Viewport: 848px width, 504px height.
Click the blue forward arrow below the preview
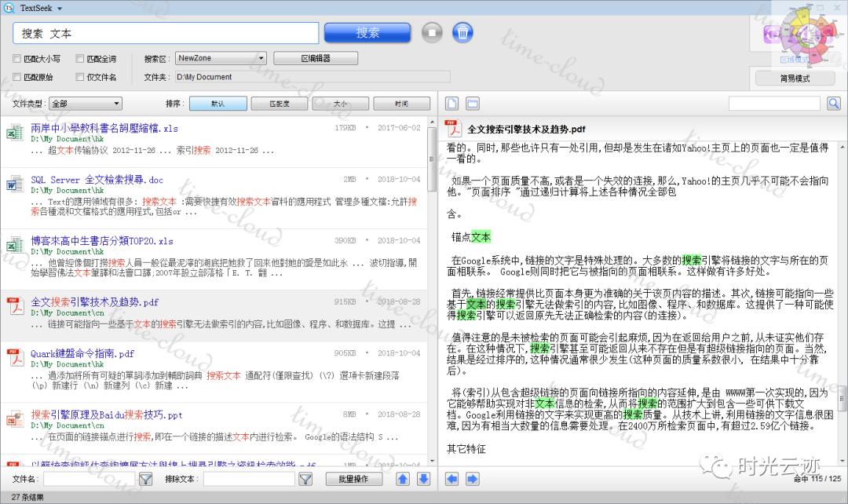point(473,478)
